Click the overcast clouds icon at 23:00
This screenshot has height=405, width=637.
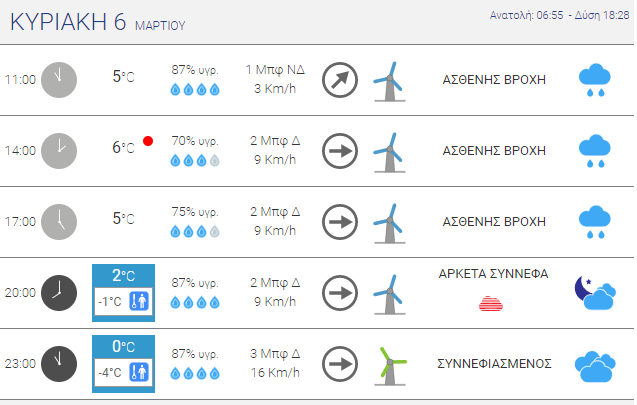[x=594, y=364]
